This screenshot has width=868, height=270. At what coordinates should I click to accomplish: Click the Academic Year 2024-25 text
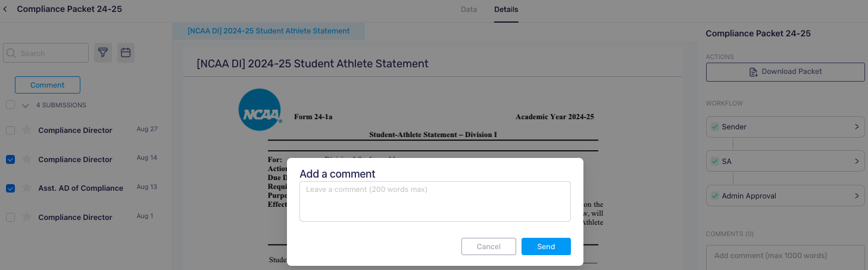[555, 117]
